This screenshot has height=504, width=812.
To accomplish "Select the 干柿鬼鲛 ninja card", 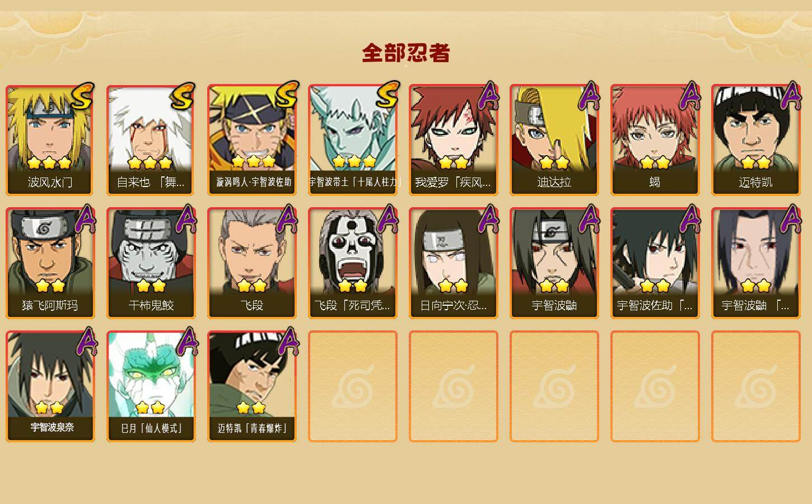I will point(151,263).
